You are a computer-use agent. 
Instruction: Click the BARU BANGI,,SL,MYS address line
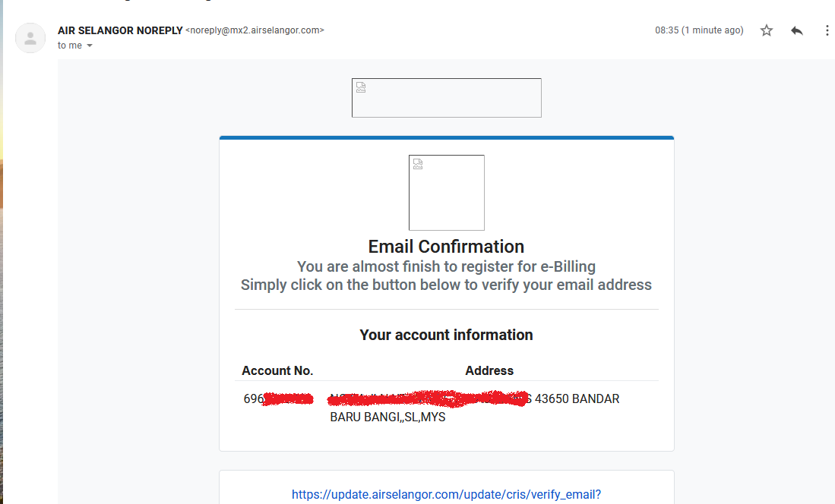[x=387, y=417]
